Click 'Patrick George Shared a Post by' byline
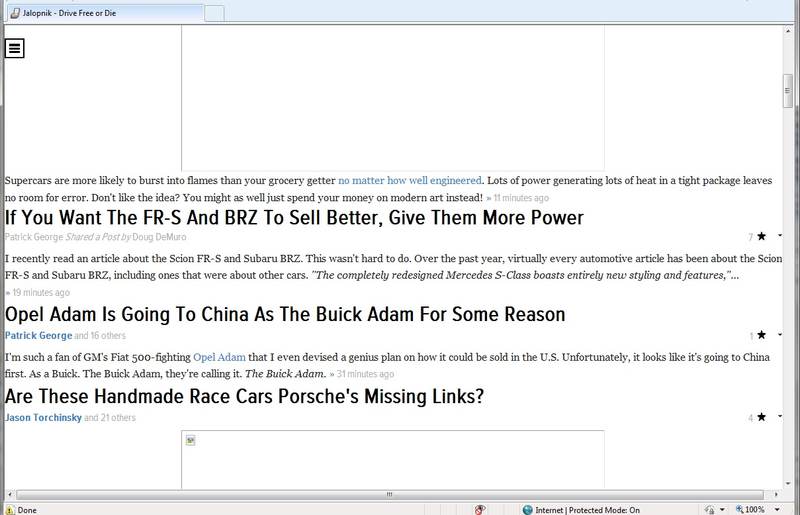800x515 pixels. [68, 237]
